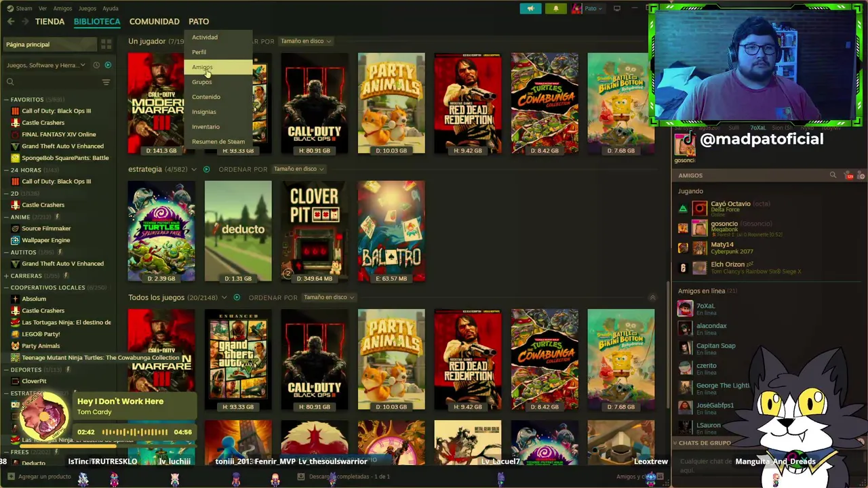
Task: Collapse the Todos los juegos shelf arrow
Action: pyautogui.click(x=652, y=298)
